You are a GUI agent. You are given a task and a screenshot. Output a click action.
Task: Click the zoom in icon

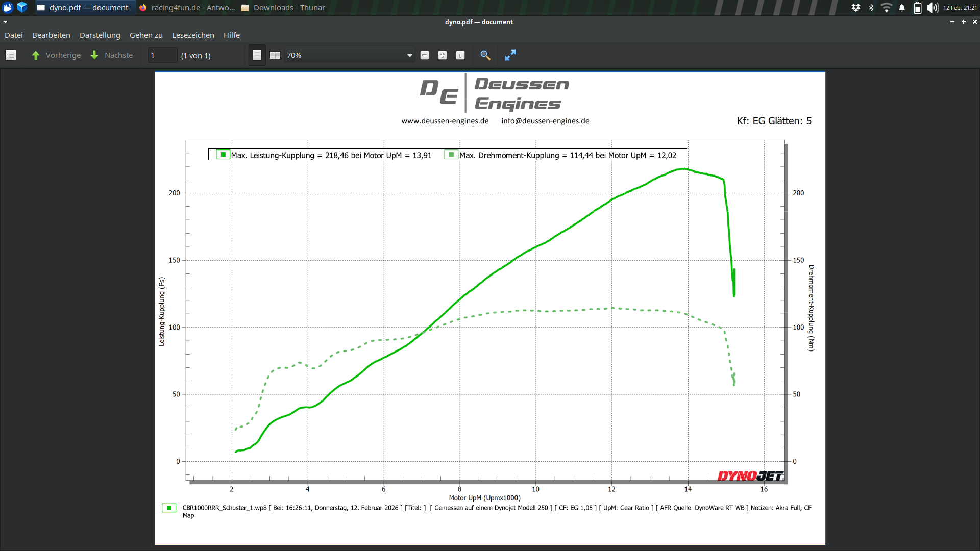pyautogui.click(x=443, y=55)
